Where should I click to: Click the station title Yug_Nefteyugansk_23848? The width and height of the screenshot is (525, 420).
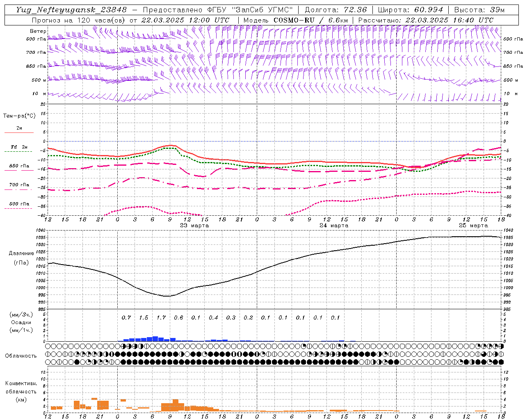(x=71, y=10)
